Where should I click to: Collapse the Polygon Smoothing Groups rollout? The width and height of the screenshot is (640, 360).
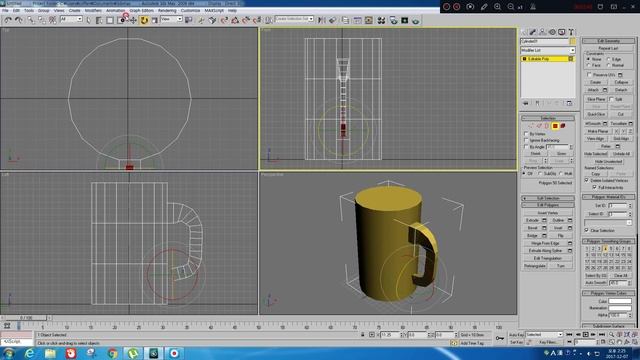point(609,241)
